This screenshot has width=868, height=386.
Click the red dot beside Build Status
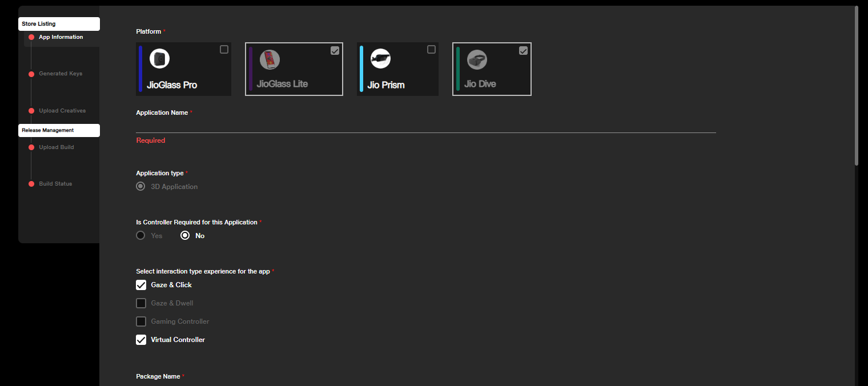31,184
